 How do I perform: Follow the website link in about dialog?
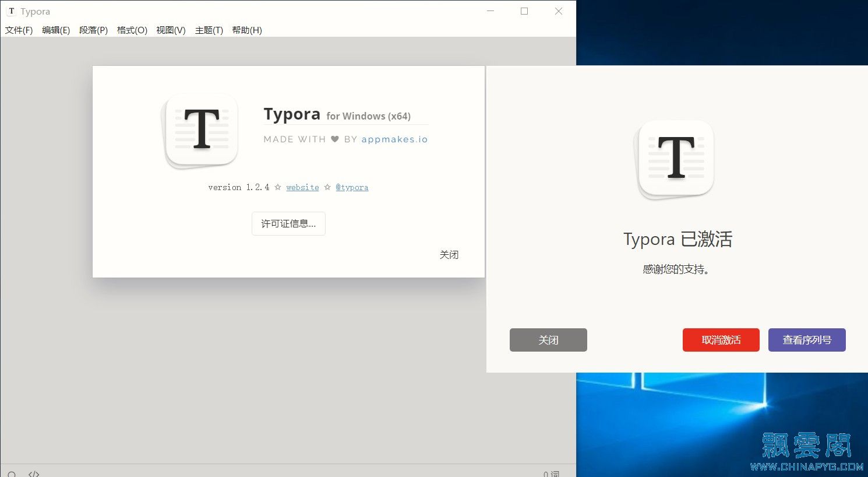302,187
